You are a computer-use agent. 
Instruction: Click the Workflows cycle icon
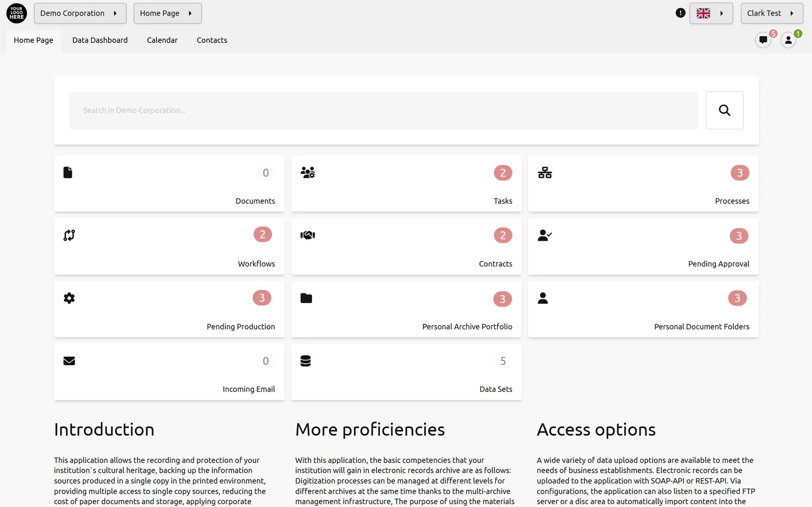pos(69,235)
